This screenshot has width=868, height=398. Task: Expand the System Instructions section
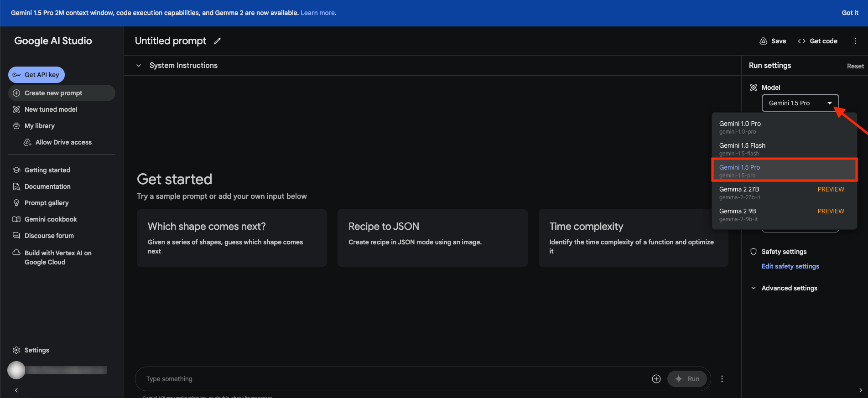(x=139, y=66)
